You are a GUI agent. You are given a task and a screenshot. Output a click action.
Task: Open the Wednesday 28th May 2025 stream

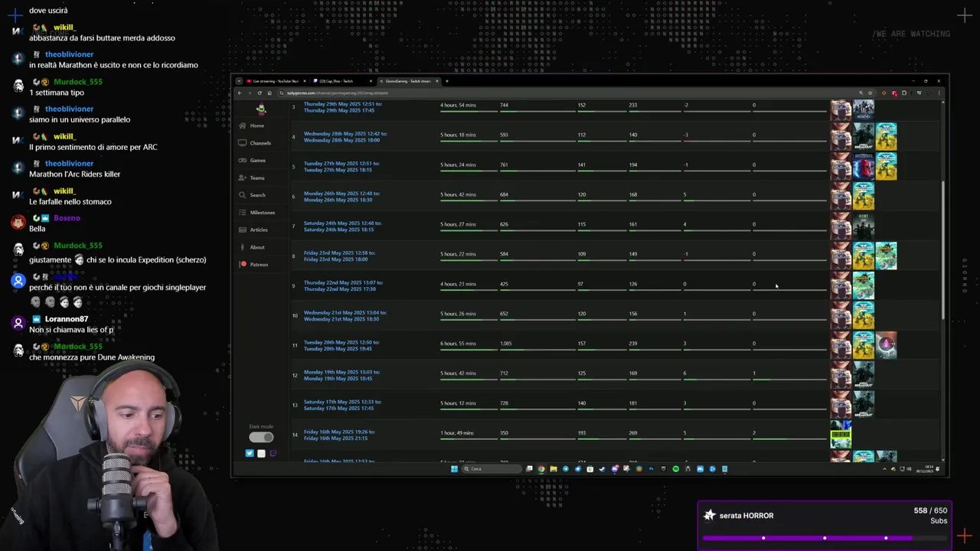tap(345, 137)
